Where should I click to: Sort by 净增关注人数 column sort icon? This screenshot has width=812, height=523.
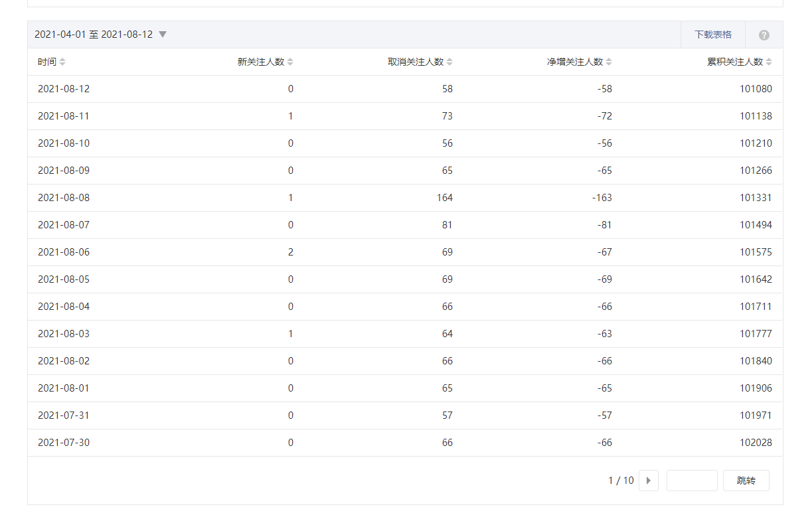coord(609,62)
